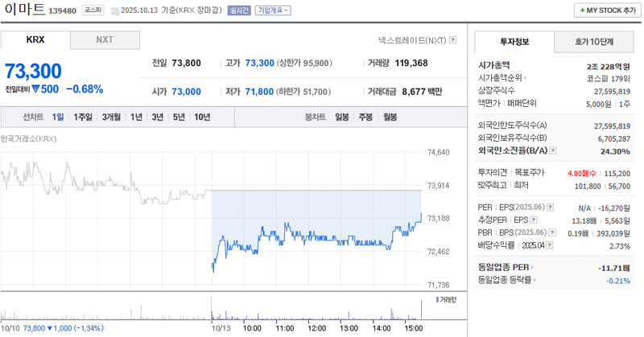
Task: Open the 기업개요 dropdown
Action: tap(273, 10)
